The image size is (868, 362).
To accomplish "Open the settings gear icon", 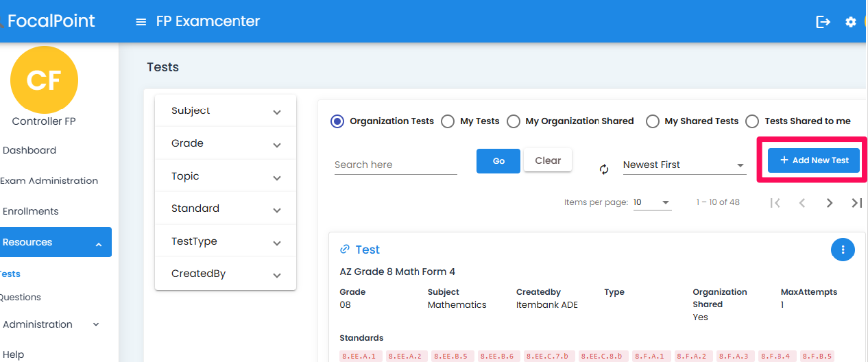I will pyautogui.click(x=851, y=22).
